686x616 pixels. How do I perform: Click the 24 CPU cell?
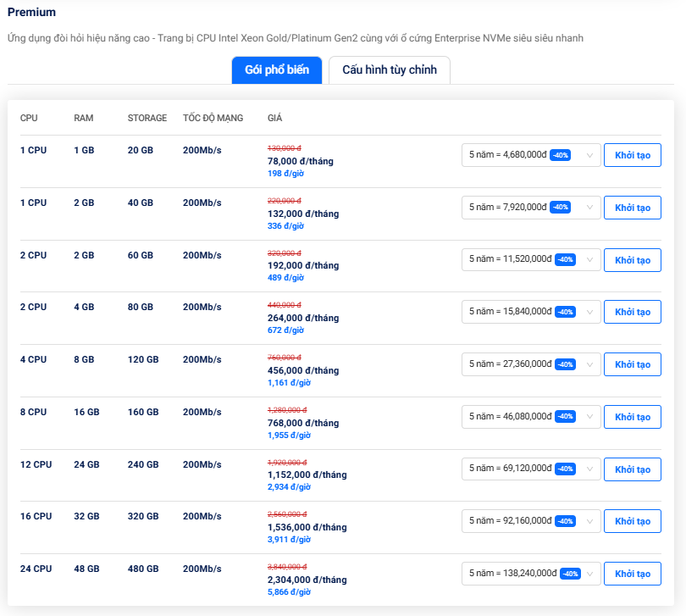click(36, 569)
